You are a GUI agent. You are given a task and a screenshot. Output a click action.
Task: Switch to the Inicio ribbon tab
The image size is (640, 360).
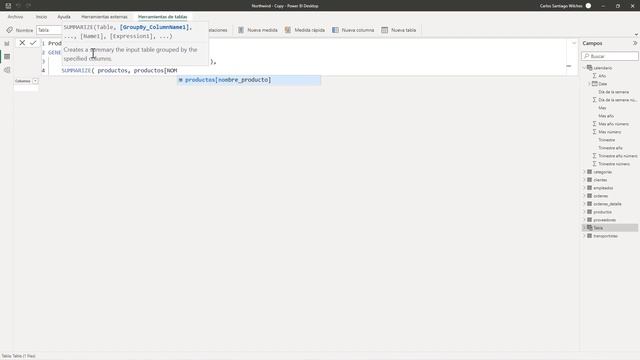pos(41,17)
